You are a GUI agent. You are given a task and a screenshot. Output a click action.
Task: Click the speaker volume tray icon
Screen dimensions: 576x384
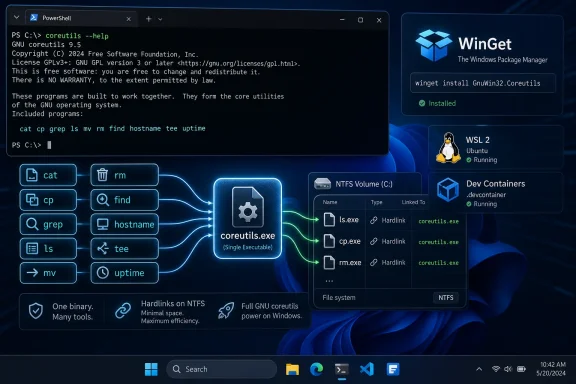(x=508, y=369)
